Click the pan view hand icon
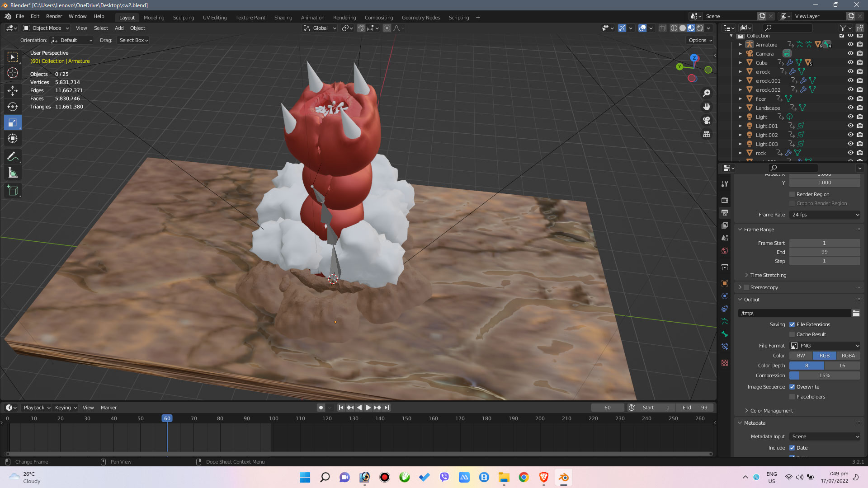This screenshot has height=488, width=868. (x=707, y=107)
